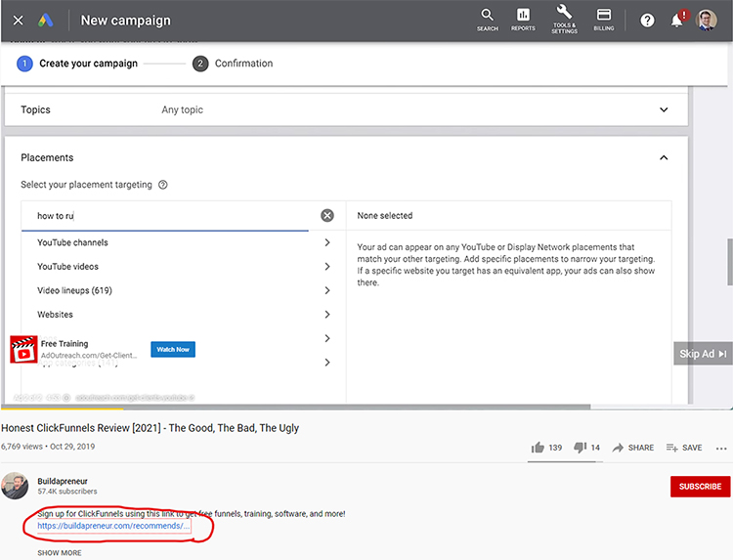Click the placement search field
Screen dimensions: 733x560
point(164,216)
